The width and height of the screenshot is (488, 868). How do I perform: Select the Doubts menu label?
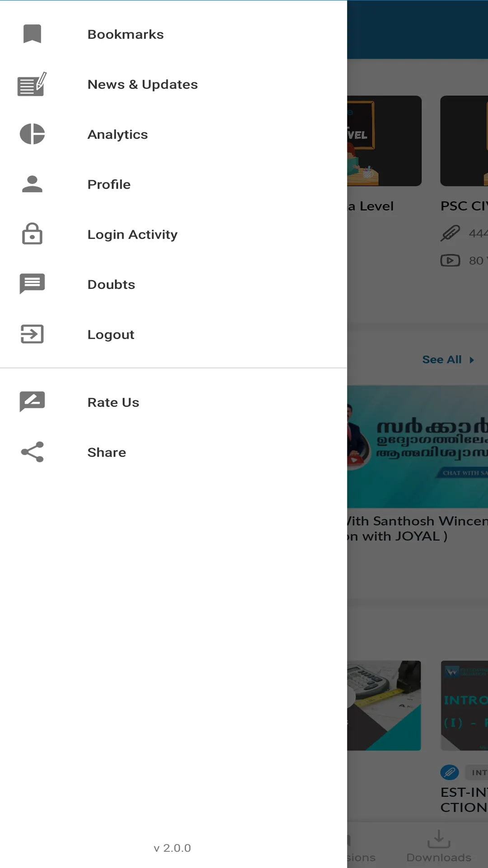111,284
